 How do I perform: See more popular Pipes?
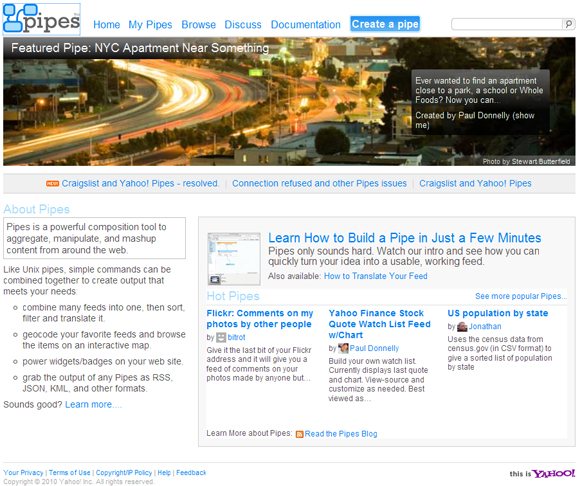coord(521,296)
